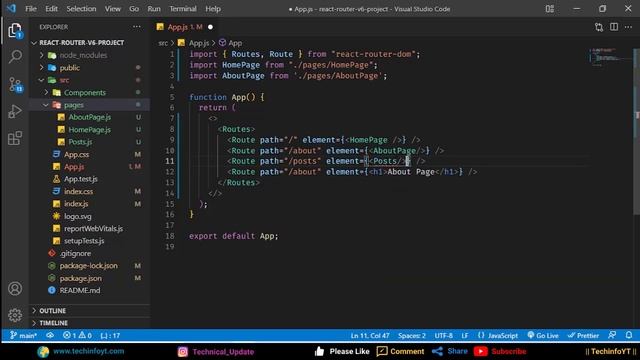Screen dimensions: 640x360
Task: Open the Extensions view
Action: (x=15, y=138)
